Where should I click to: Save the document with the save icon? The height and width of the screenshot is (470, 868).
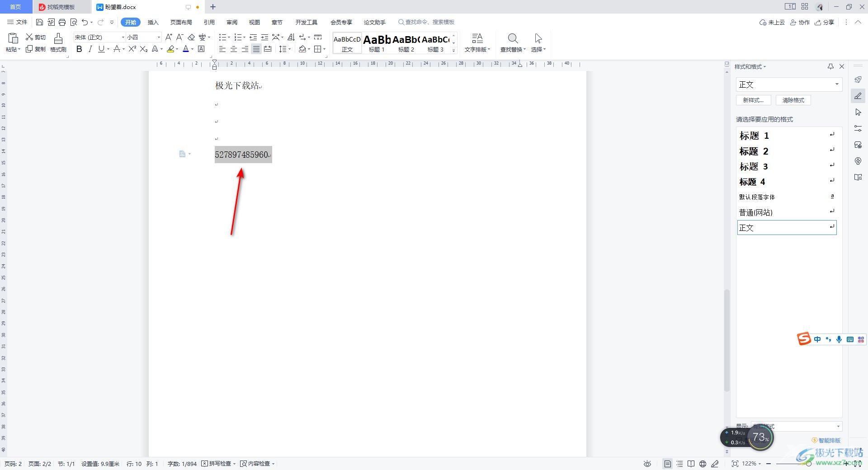pos(39,22)
